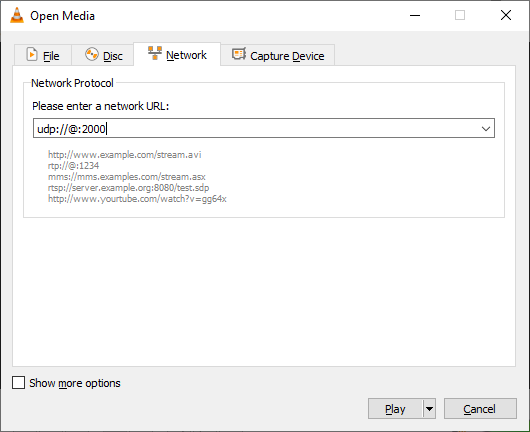This screenshot has width=530, height=432.
Task: Enable the Show more options checkbox
Action: tap(18, 383)
